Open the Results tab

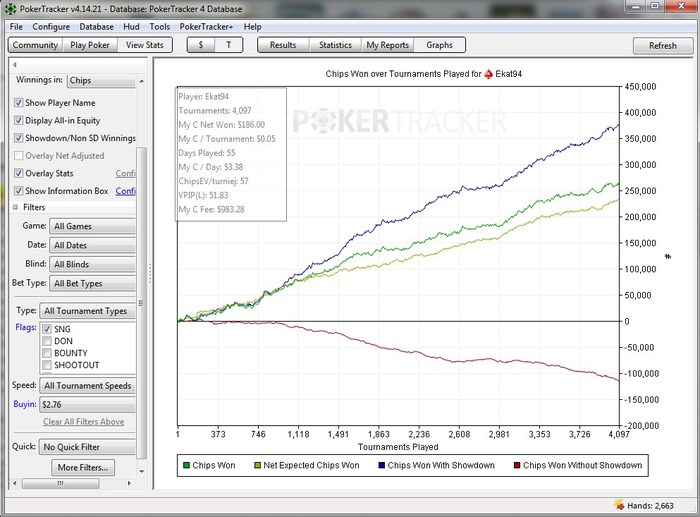(x=283, y=45)
